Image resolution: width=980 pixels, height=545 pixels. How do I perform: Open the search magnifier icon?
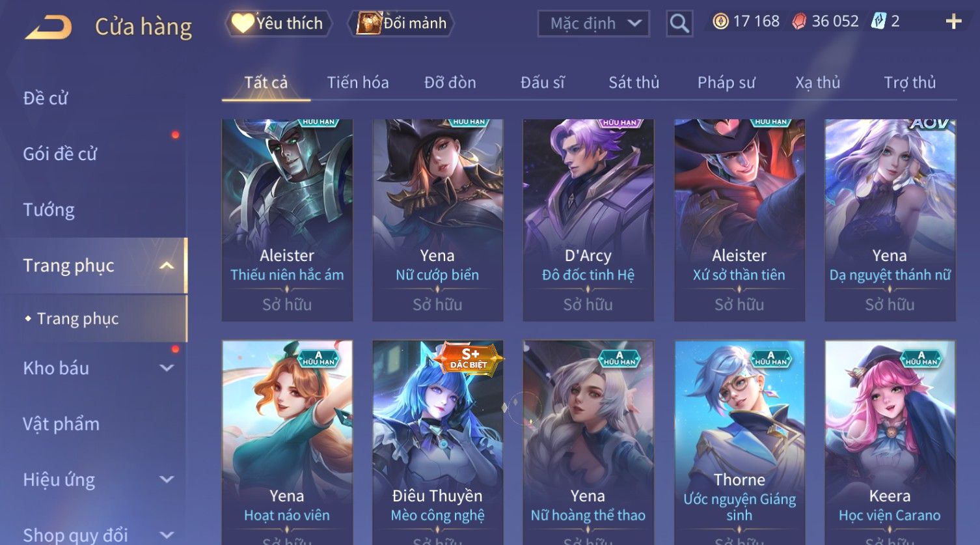(x=679, y=24)
